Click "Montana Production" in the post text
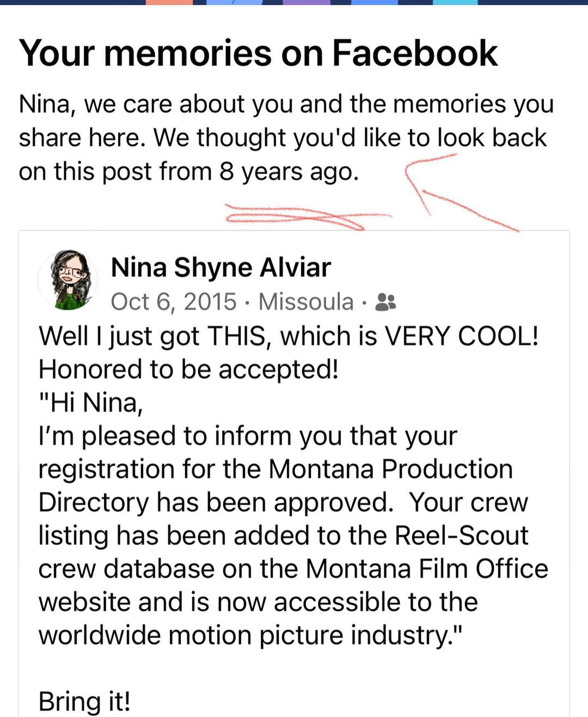The height and width of the screenshot is (717, 588). 390,469
